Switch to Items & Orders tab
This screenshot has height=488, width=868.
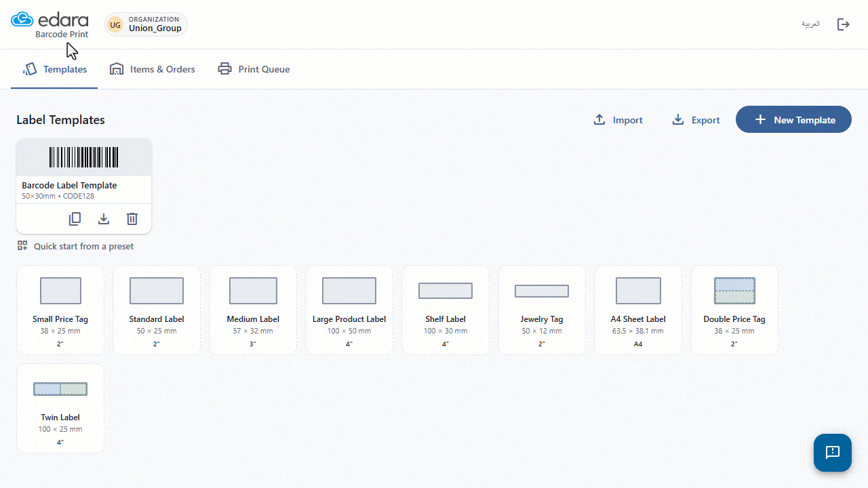152,69
